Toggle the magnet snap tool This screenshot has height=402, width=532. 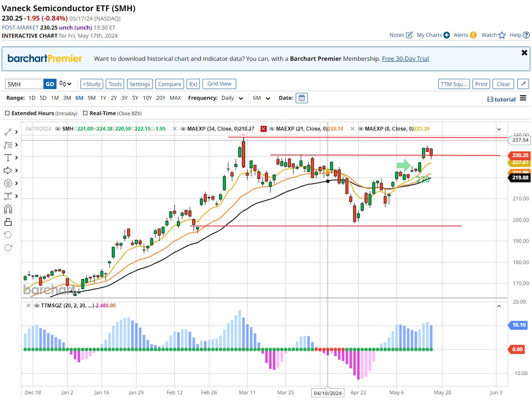click(8, 209)
